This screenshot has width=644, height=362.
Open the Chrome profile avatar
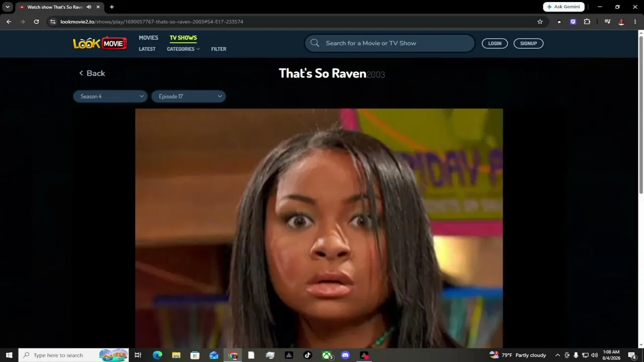click(x=621, y=22)
